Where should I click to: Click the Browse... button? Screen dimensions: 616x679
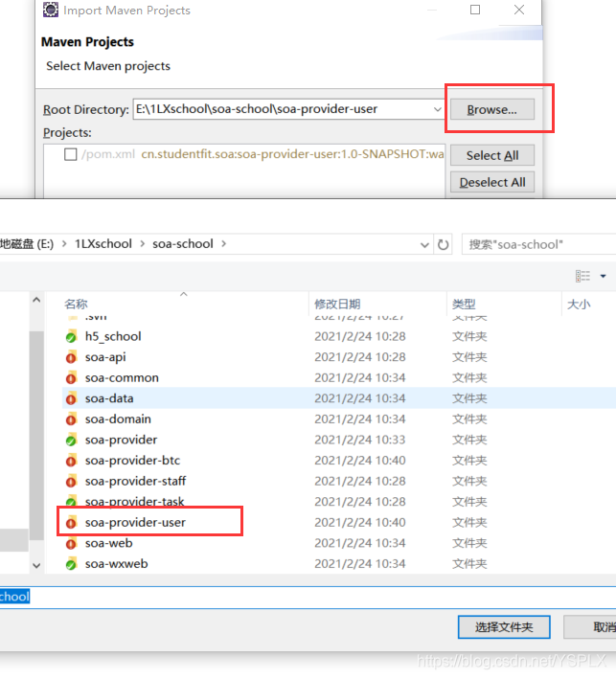(492, 109)
